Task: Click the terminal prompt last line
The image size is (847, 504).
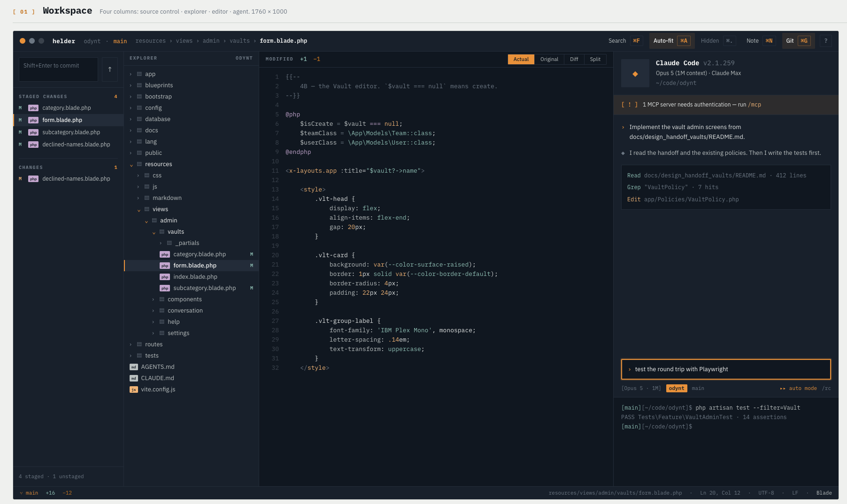Action: pyautogui.click(x=657, y=427)
